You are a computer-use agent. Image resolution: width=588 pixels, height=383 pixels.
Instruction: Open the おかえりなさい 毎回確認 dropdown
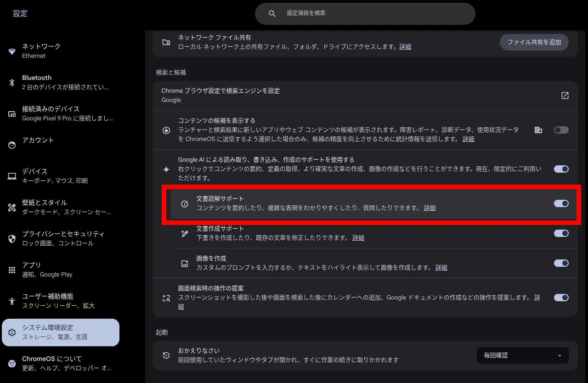[522, 355]
